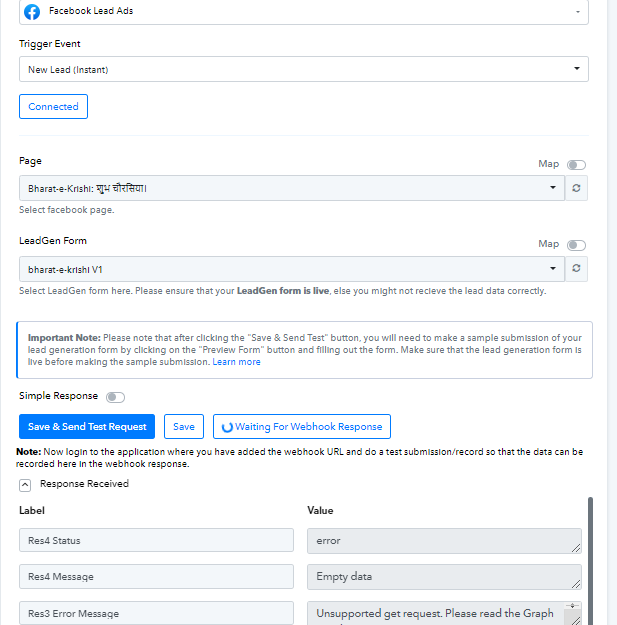Open the LeadGen Form dropdown bharat-e-krishi V1
This screenshot has width=617, height=625.
(x=292, y=269)
